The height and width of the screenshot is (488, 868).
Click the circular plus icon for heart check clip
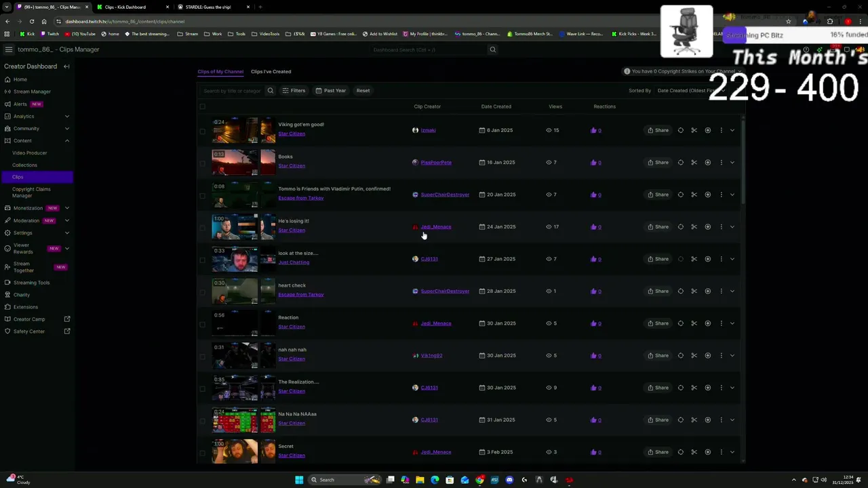point(707,291)
